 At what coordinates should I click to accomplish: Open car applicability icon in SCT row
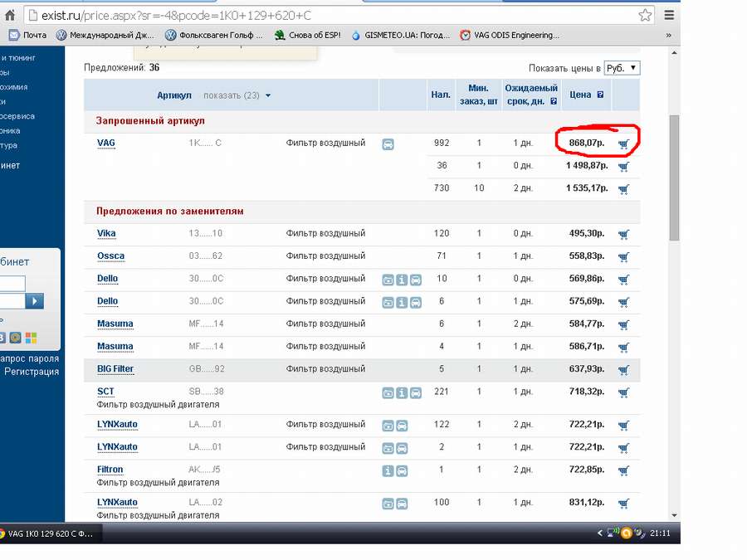416,393
